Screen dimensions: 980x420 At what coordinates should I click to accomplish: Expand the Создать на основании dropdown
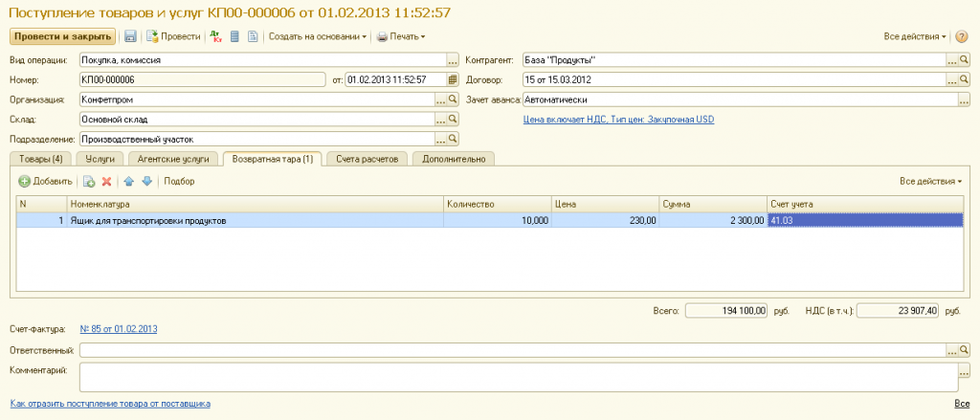(318, 36)
